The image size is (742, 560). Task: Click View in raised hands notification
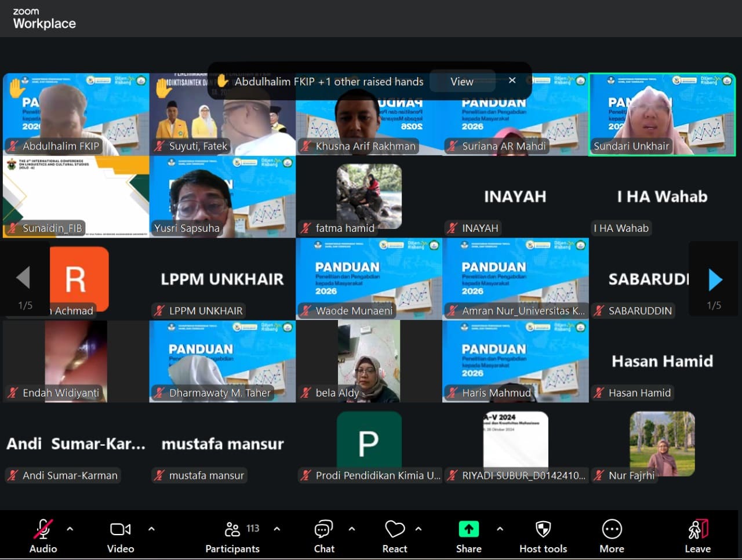tap(462, 82)
